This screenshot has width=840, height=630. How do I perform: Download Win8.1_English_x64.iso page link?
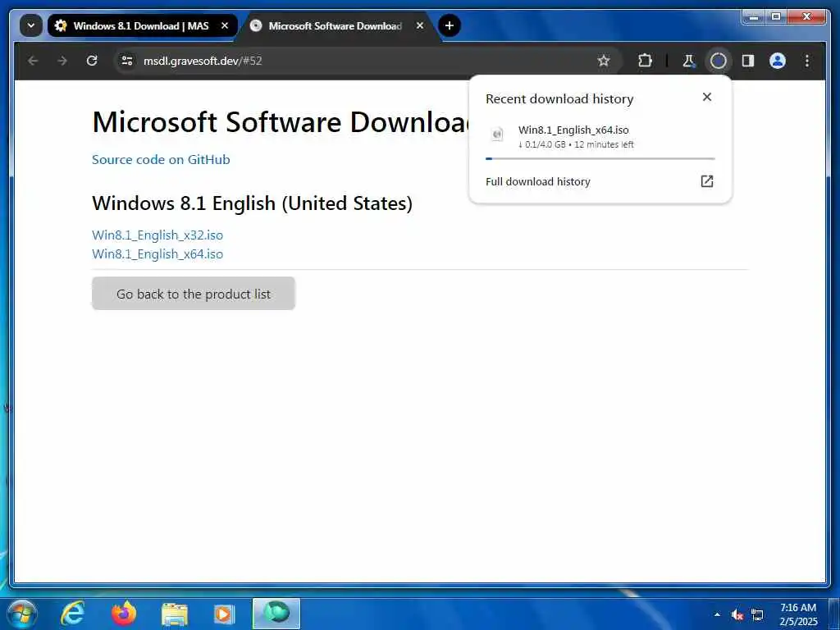coord(157,254)
